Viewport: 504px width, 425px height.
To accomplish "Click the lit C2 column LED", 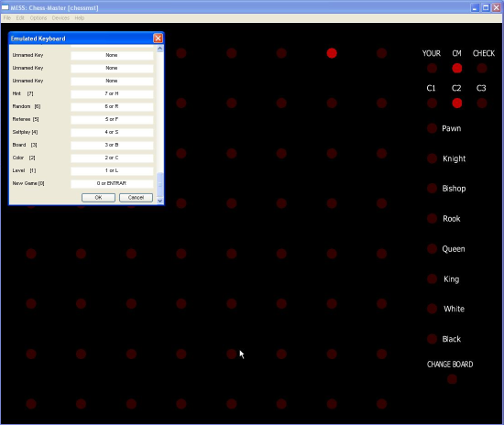I will (457, 104).
